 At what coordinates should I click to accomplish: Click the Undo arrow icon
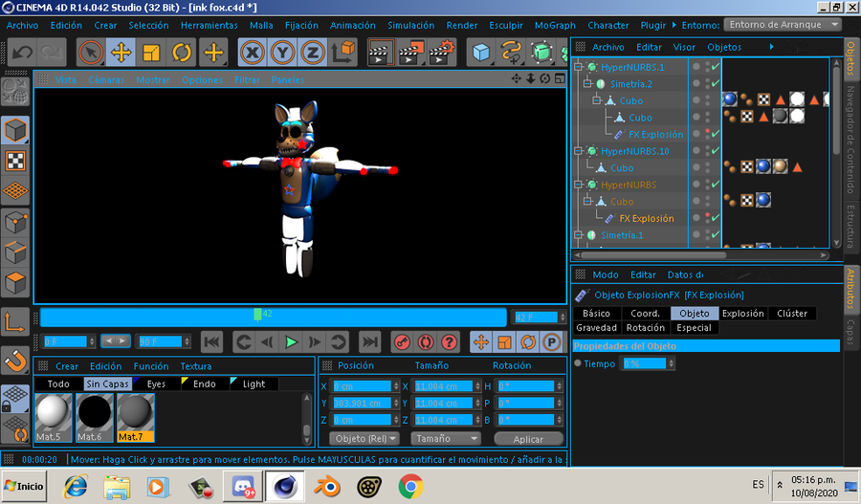point(23,53)
